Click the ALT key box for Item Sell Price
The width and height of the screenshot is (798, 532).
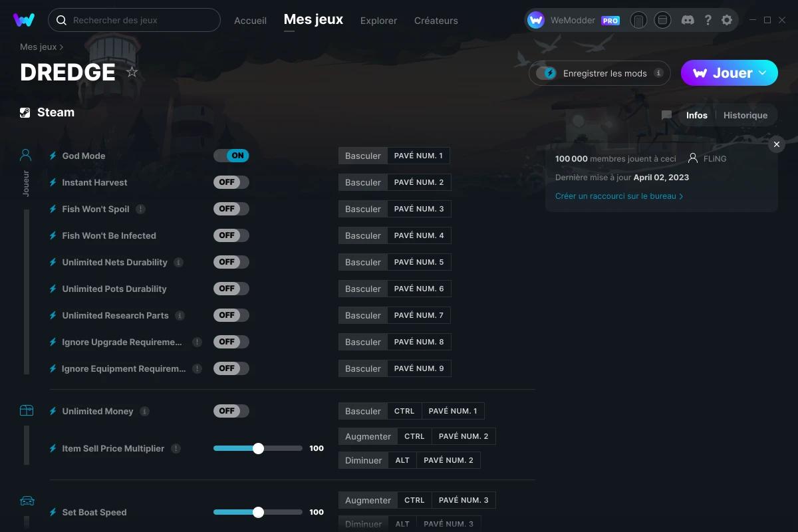coord(402,460)
